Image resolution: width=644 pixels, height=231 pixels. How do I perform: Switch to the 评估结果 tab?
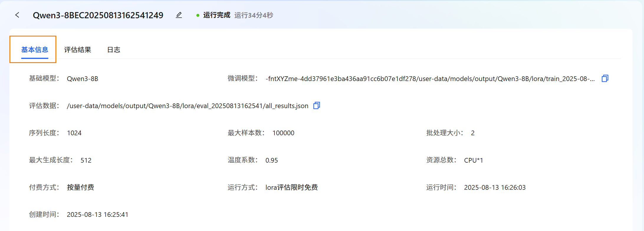[x=78, y=49]
